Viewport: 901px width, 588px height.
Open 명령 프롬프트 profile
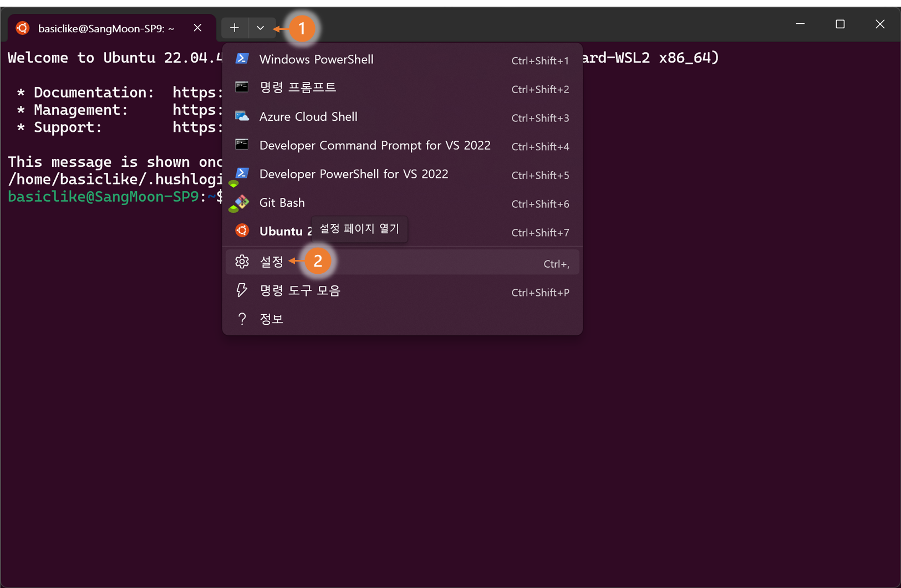[403, 88]
